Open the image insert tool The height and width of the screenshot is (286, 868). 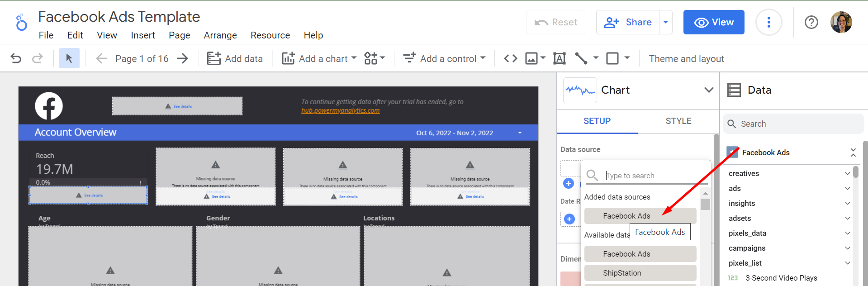click(x=531, y=58)
